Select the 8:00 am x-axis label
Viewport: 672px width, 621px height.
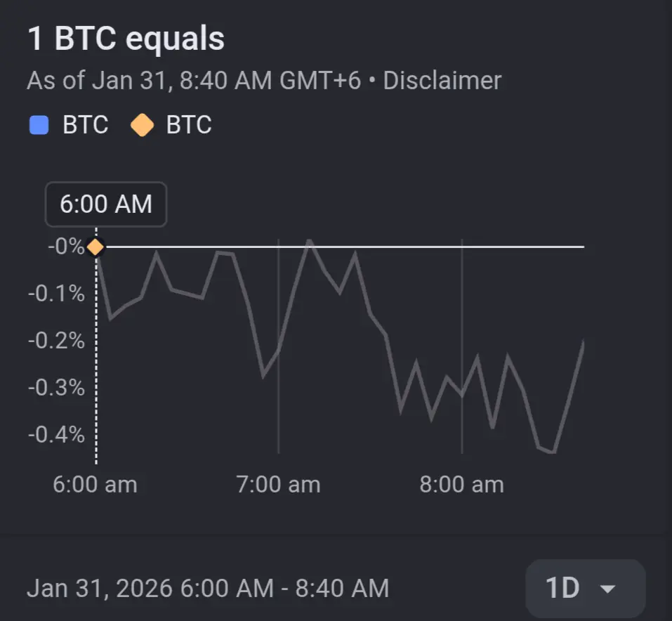coord(461,484)
